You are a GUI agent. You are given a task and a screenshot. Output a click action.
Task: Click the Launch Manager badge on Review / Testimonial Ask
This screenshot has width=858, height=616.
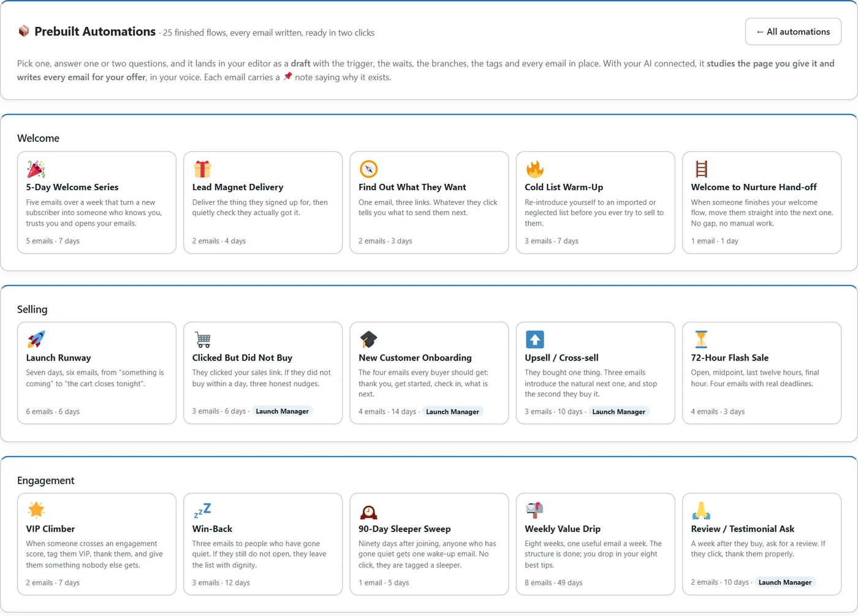[x=785, y=582]
